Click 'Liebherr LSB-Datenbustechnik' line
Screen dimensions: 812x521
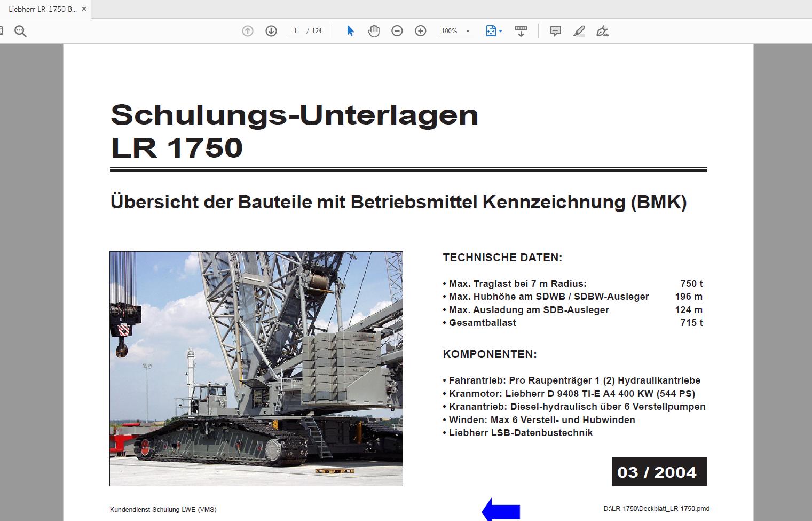[518, 433]
